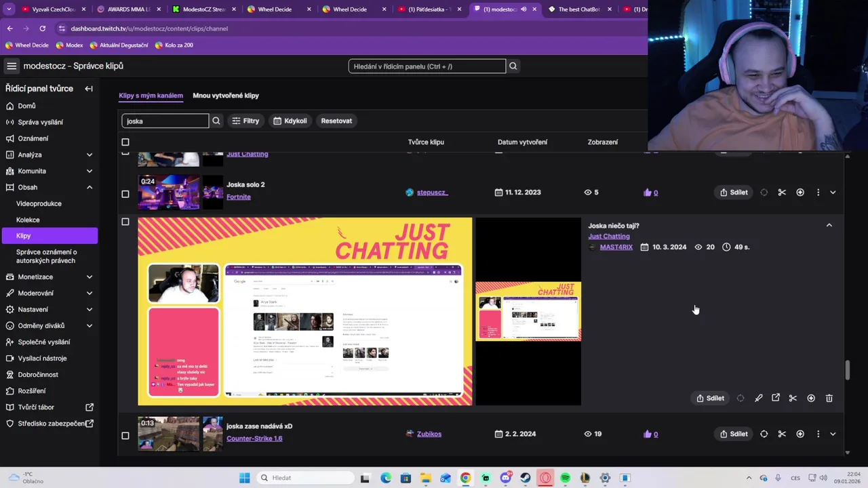Viewport: 868px width, 488px height.
Task: Click scissors icon in joska zase nadává row
Action: point(782,434)
